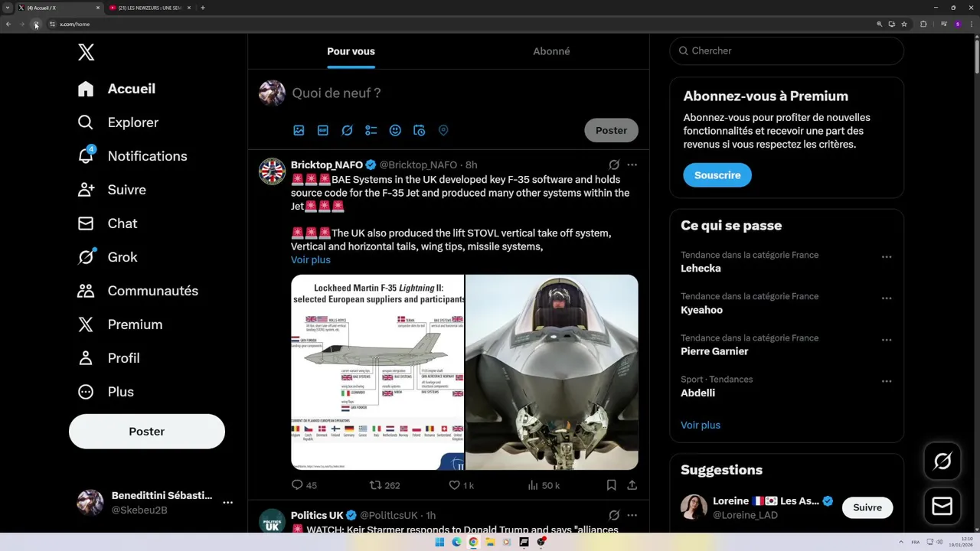Open Profil in the sidebar
The image size is (980, 551).
(x=109, y=358)
